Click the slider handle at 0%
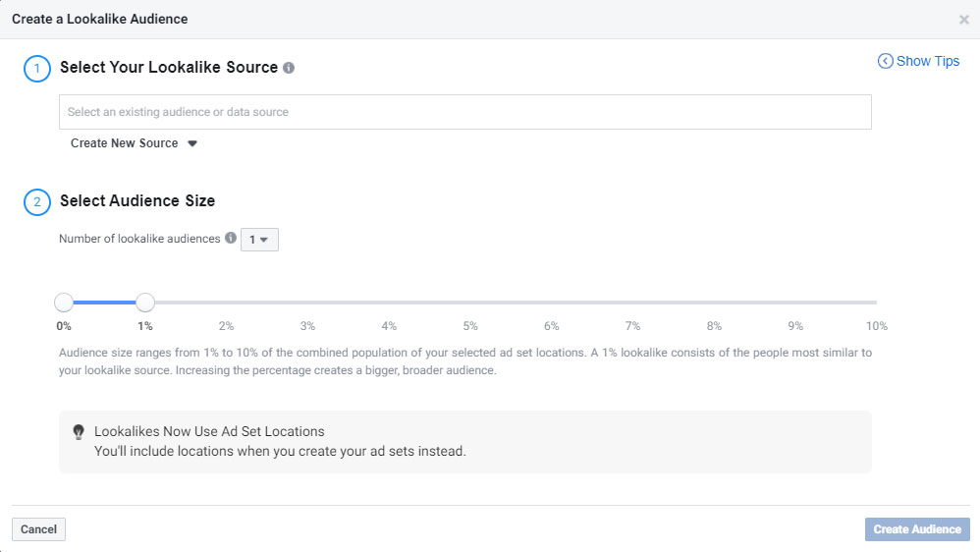Screen dimensions: 980x552 [64, 303]
